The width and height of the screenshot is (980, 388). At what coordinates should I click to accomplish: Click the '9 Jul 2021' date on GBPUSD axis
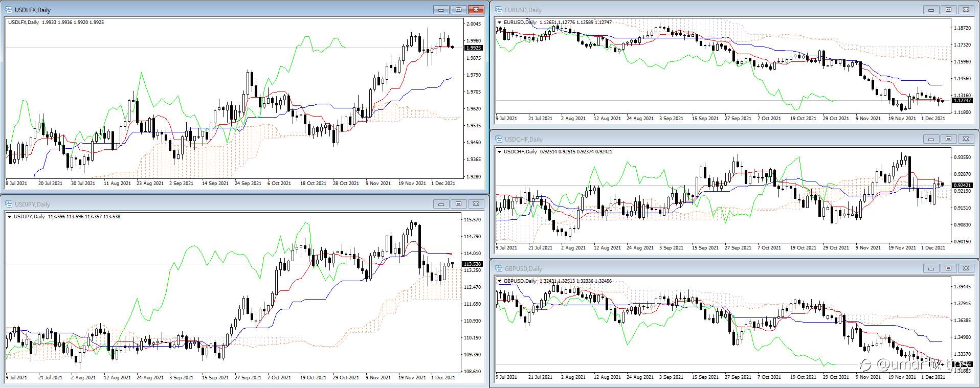507,377
